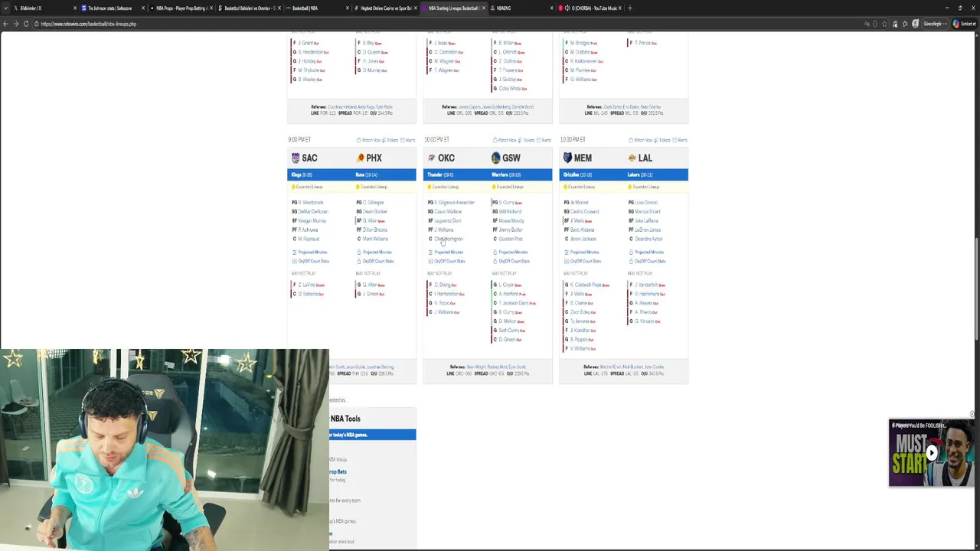Open Watch Now for SAC vs PHX game
The width and height of the screenshot is (980, 551).
coord(368,140)
